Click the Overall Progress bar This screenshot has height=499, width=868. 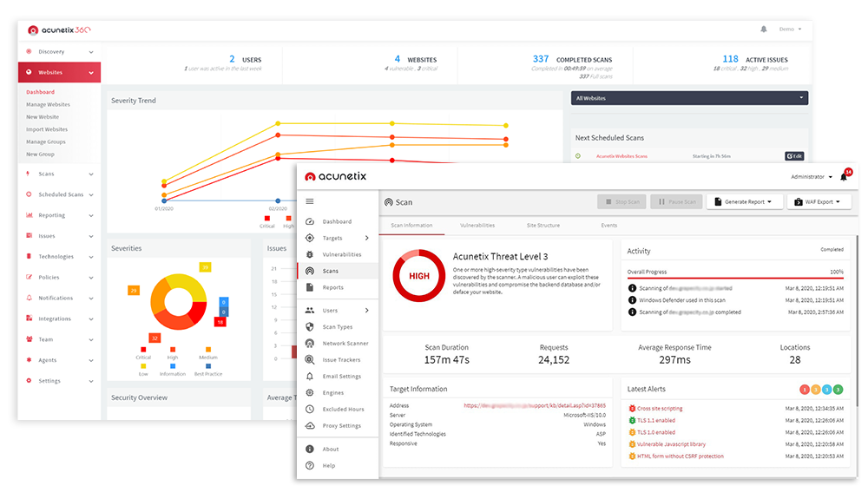pos(735,278)
